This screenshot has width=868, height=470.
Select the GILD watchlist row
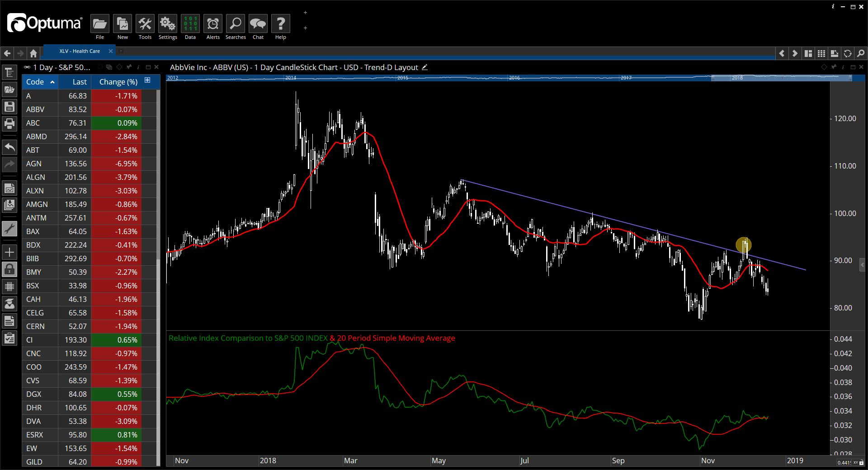(x=89, y=461)
